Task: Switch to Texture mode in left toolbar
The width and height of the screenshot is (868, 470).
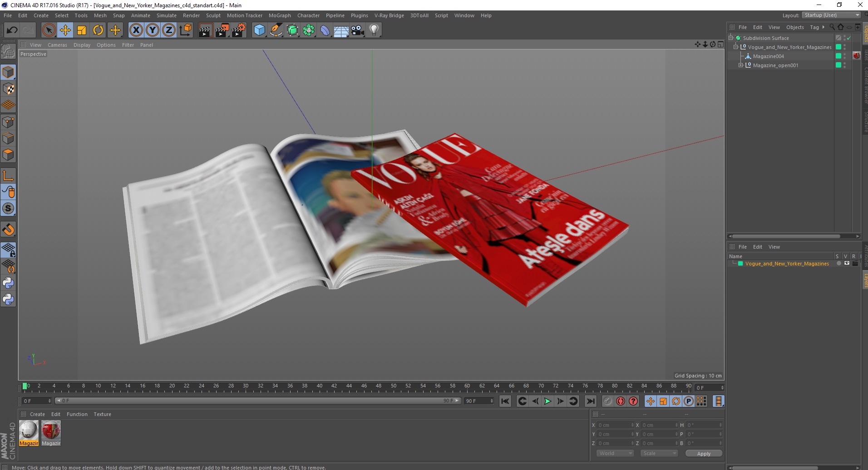Action: point(8,89)
